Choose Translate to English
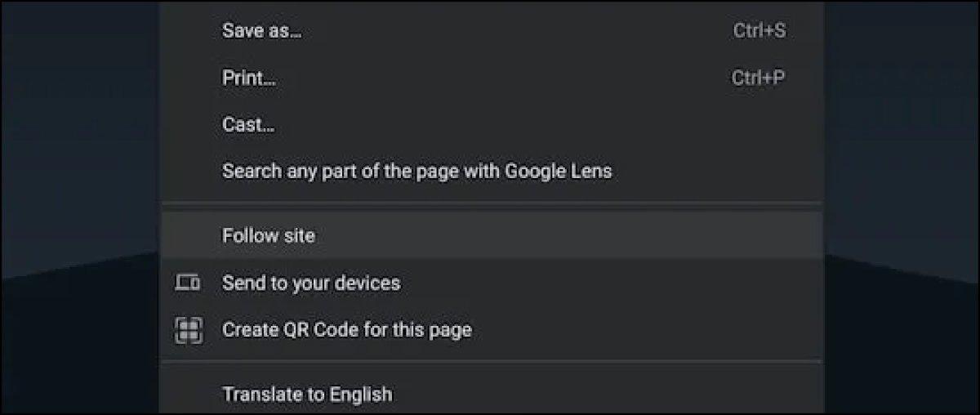 (307, 395)
